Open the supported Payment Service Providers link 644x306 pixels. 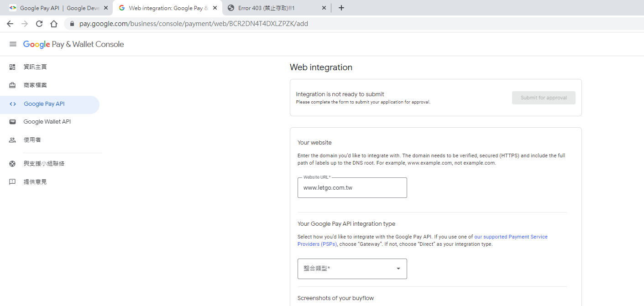coord(510,237)
